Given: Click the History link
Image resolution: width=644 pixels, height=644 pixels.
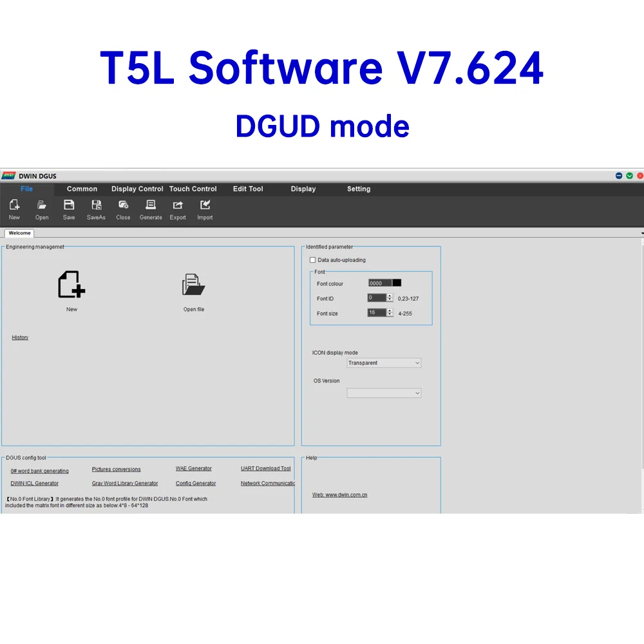Looking at the screenshot, I should [20, 337].
